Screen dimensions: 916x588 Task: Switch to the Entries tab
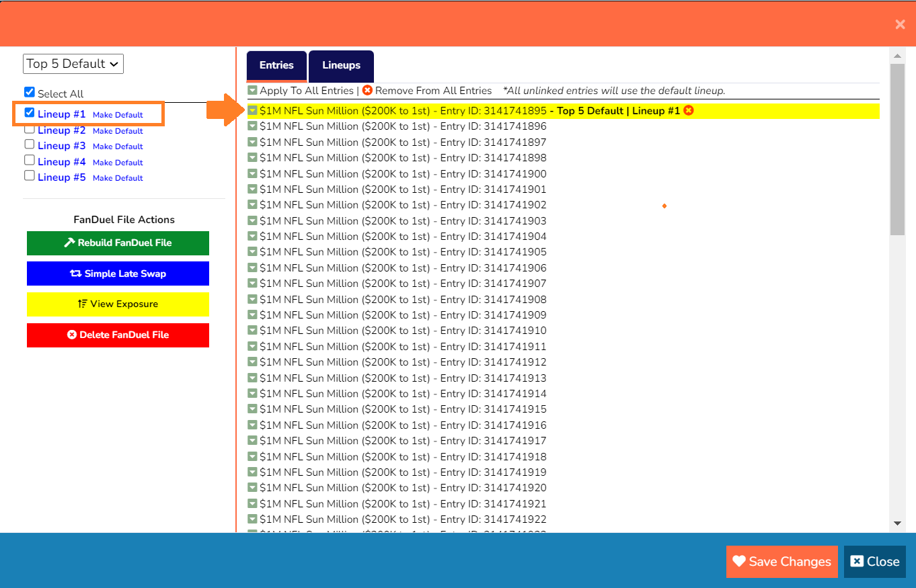(276, 65)
